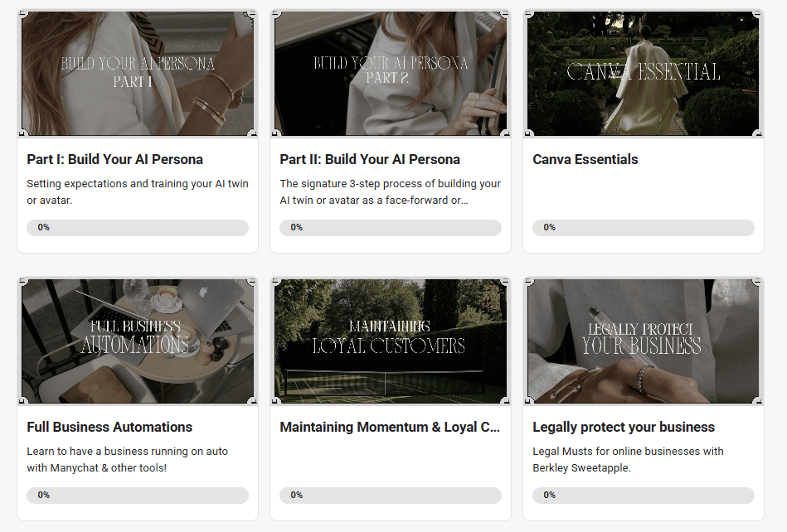Screen dimensions: 787x532
Task: Click the "Part I: Build Your AI Persona" title
Action: pyautogui.click(x=114, y=160)
